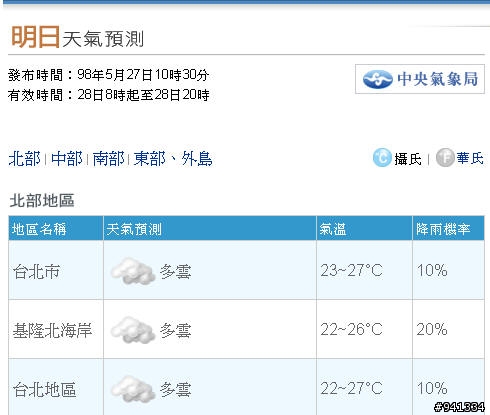Select the Celsius °C circle icon
The height and width of the screenshot is (415, 490).
(x=382, y=158)
